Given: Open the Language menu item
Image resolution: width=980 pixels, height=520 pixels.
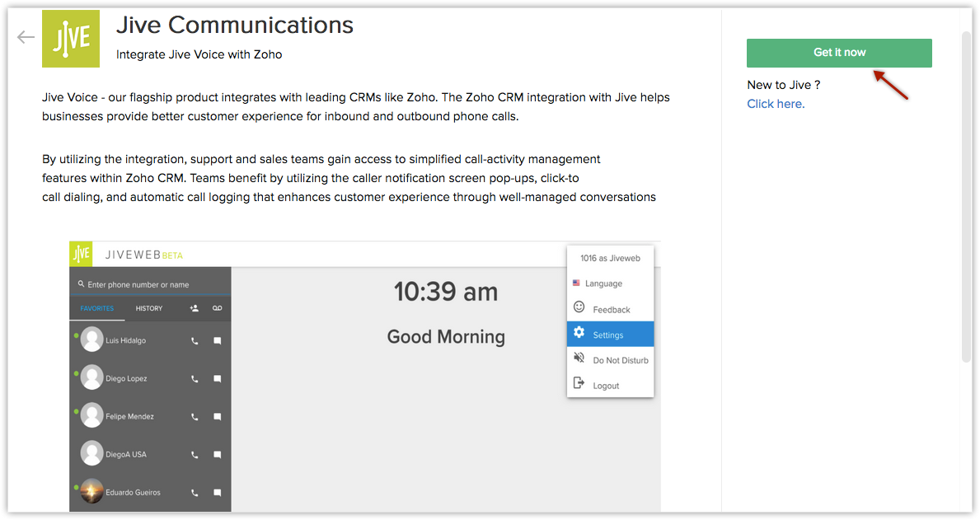Looking at the screenshot, I should click(610, 283).
